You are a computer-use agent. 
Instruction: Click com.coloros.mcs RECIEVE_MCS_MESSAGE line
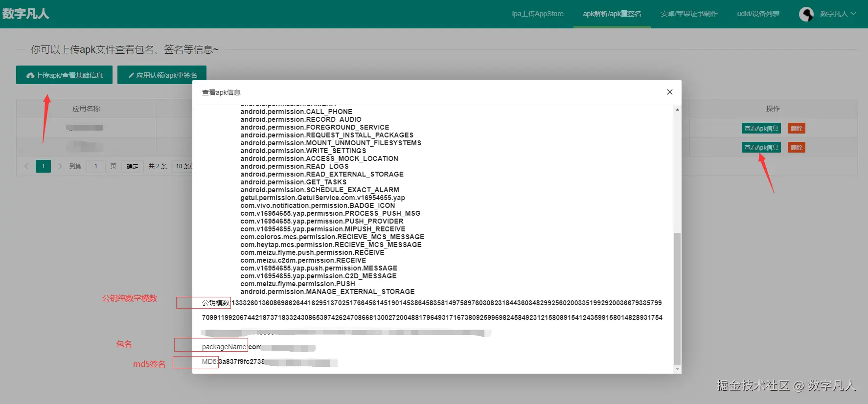332,237
